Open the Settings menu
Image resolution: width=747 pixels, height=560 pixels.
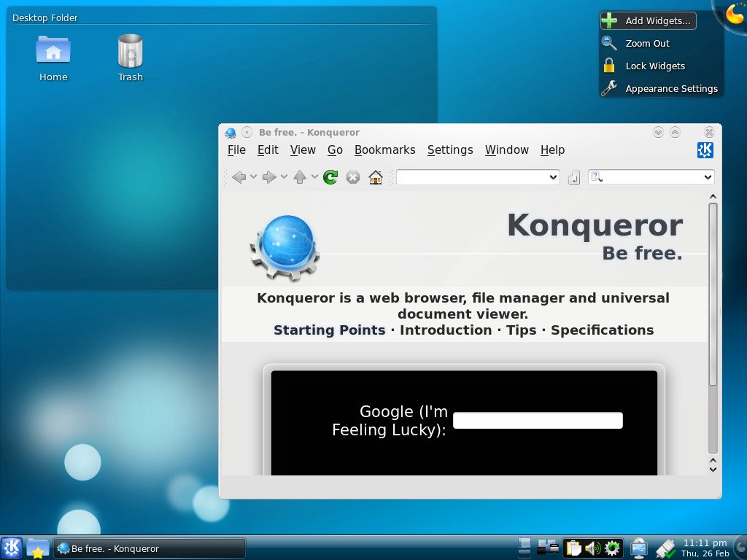(450, 150)
